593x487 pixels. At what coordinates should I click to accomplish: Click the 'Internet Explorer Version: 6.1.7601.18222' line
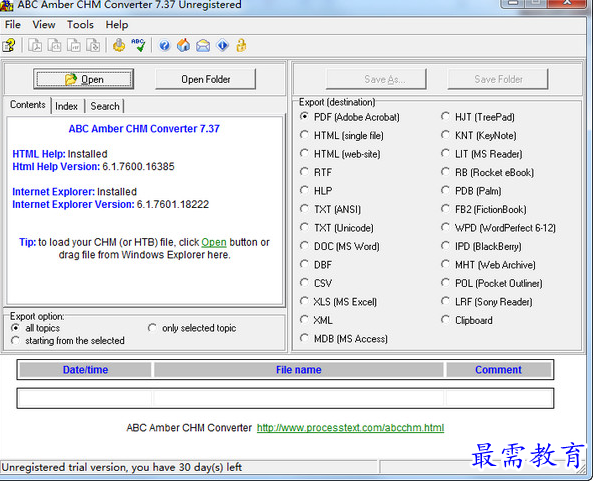(110, 204)
